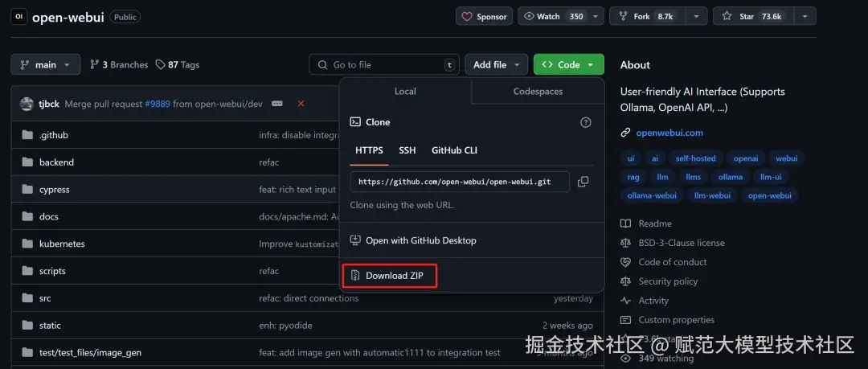Click the static folder icon

[x=27, y=326]
